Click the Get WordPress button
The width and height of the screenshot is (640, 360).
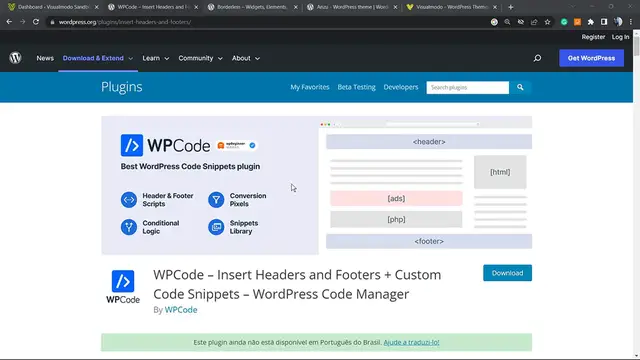pyautogui.click(x=591, y=58)
